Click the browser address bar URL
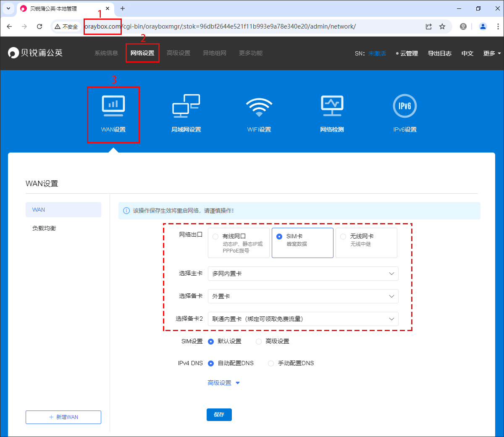The height and width of the screenshot is (437, 504). (x=252, y=26)
